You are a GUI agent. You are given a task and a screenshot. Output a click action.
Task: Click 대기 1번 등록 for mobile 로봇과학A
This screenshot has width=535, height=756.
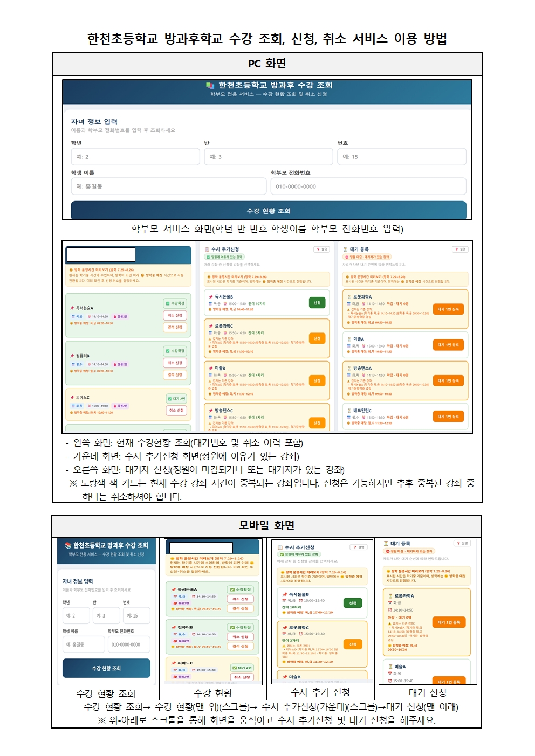[x=449, y=622]
